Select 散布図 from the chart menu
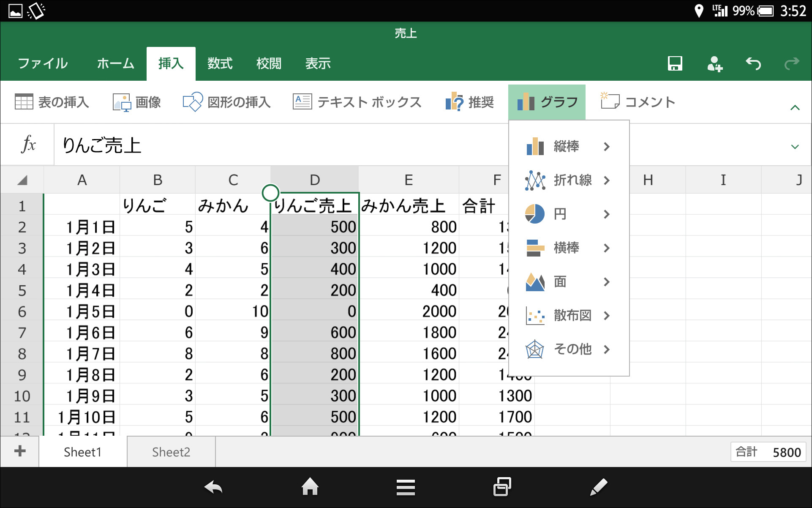The image size is (812, 508). pyautogui.click(x=568, y=316)
